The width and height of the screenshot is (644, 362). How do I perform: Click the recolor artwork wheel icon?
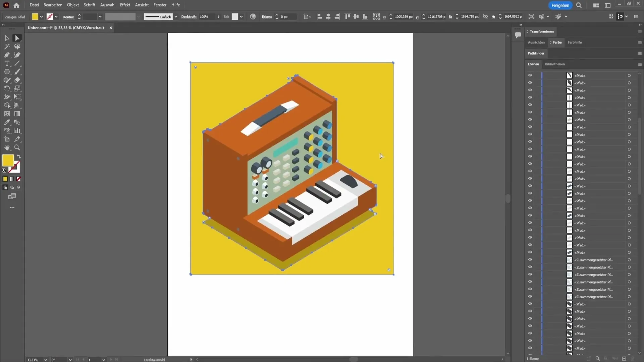click(253, 16)
